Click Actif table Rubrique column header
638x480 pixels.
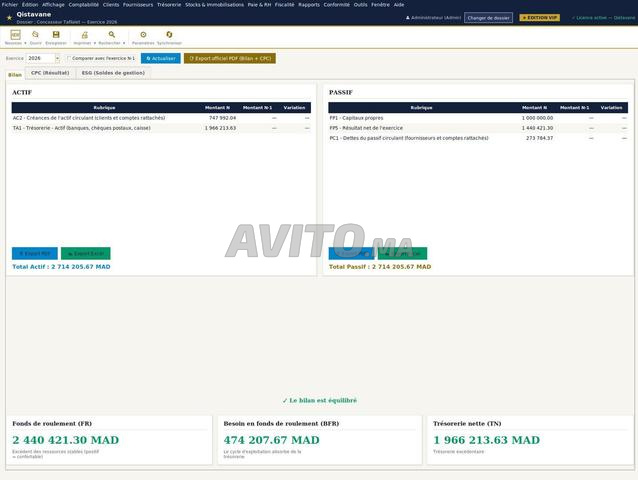(x=104, y=108)
